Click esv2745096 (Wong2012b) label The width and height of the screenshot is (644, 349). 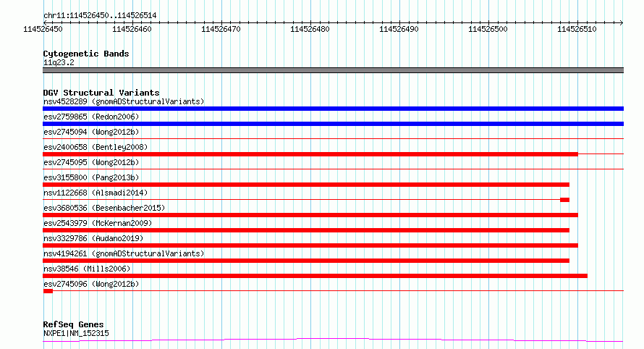coord(91,284)
